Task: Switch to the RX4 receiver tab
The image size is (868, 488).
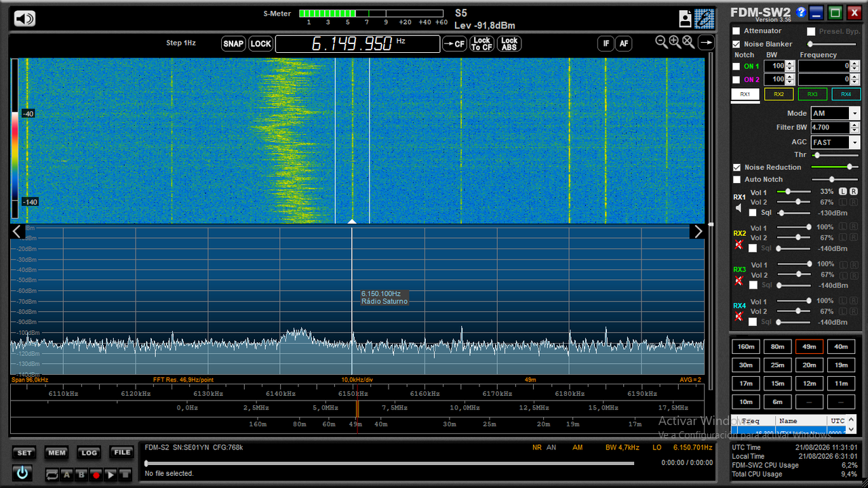Action: pyautogui.click(x=846, y=94)
